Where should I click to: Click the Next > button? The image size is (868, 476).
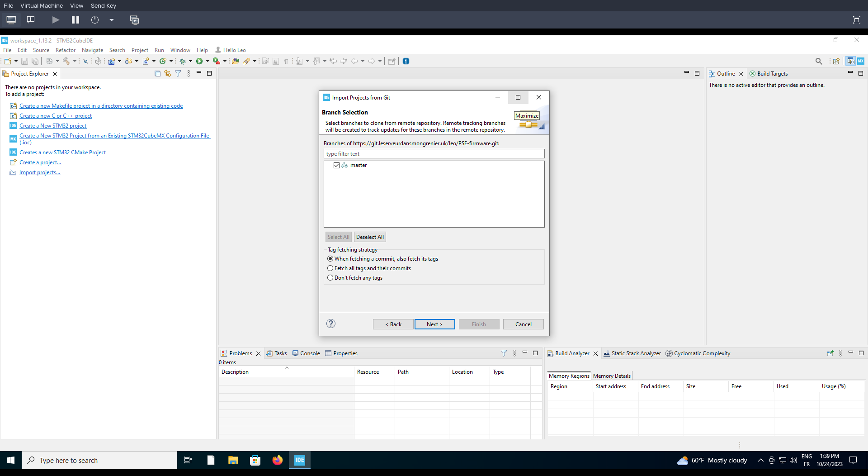coord(434,324)
